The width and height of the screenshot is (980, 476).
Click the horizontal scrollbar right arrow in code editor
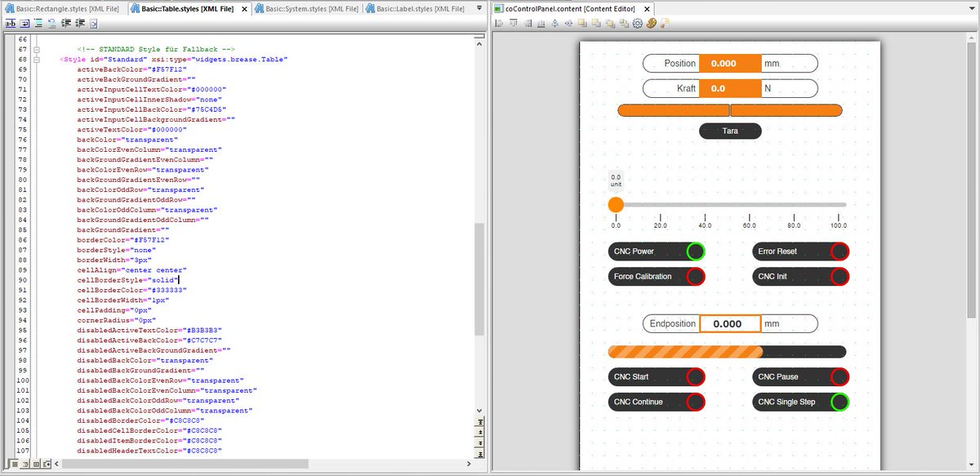pyautogui.click(x=470, y=464)
